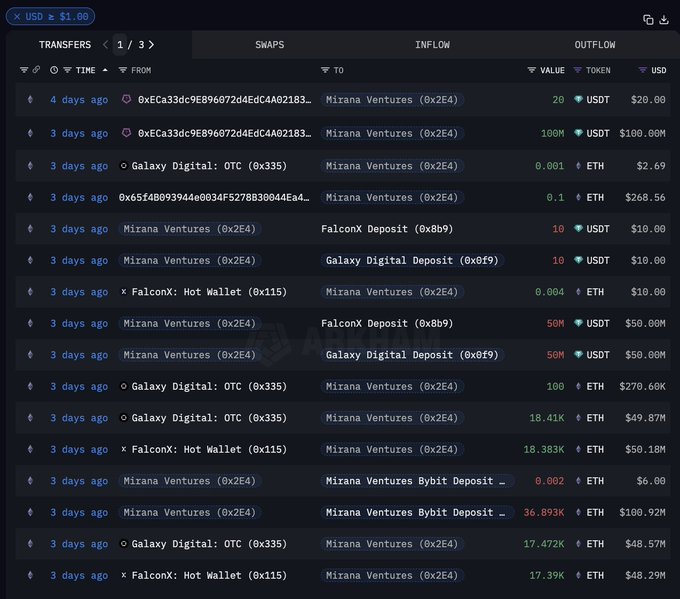Click the USDT token icon in $20.00 row
The height and width of the screenshot is (599, 680).
[x=578, y=99]
